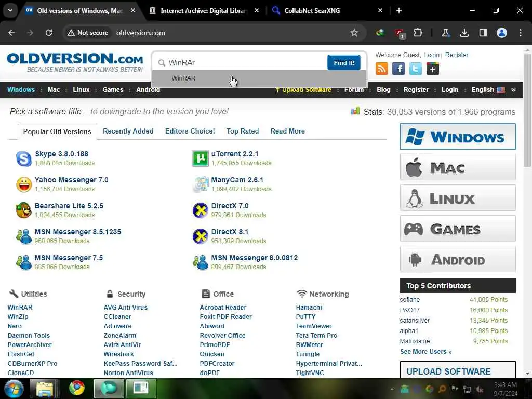Click the large Windows platform button
The width and height of the screenshot is (532, 399).
(458, 137)
